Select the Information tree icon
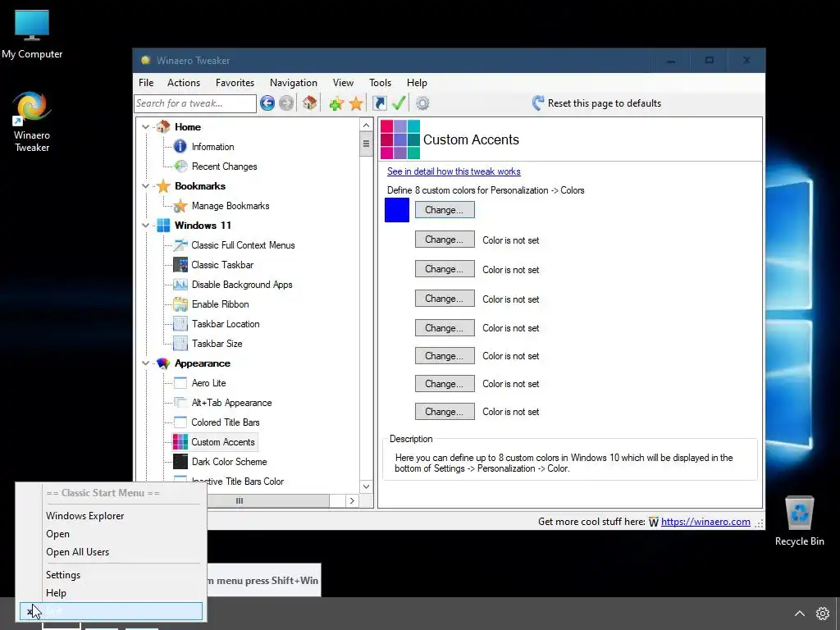Image resolution: width=840 pixels, height=630 pixels. tap(180, 146)
